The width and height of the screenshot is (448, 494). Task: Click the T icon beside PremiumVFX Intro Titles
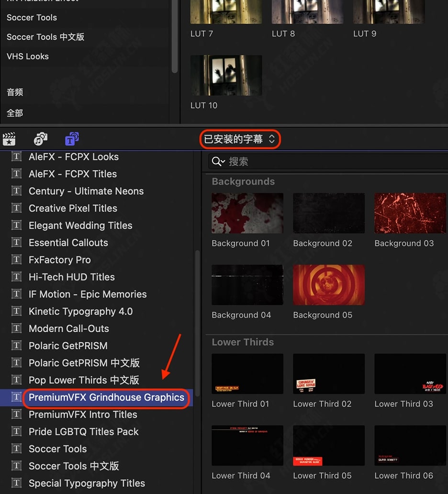tap(16, 414)
